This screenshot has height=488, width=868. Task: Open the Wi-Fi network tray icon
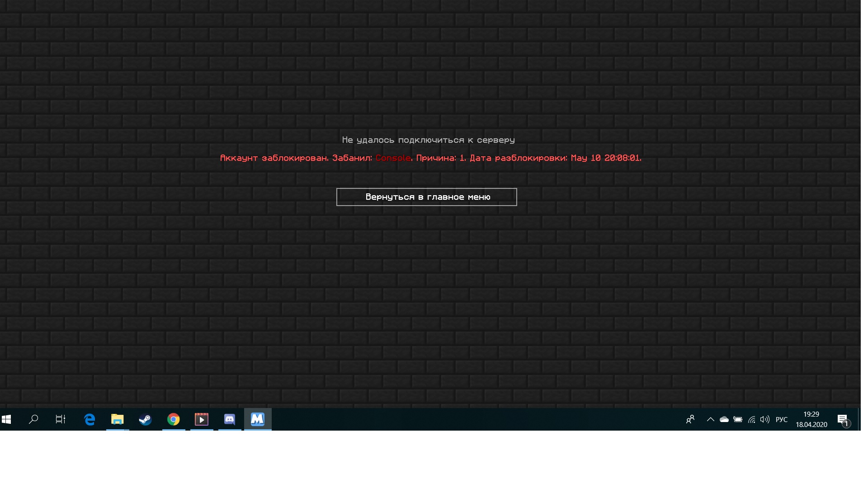(x=751, y=419)
